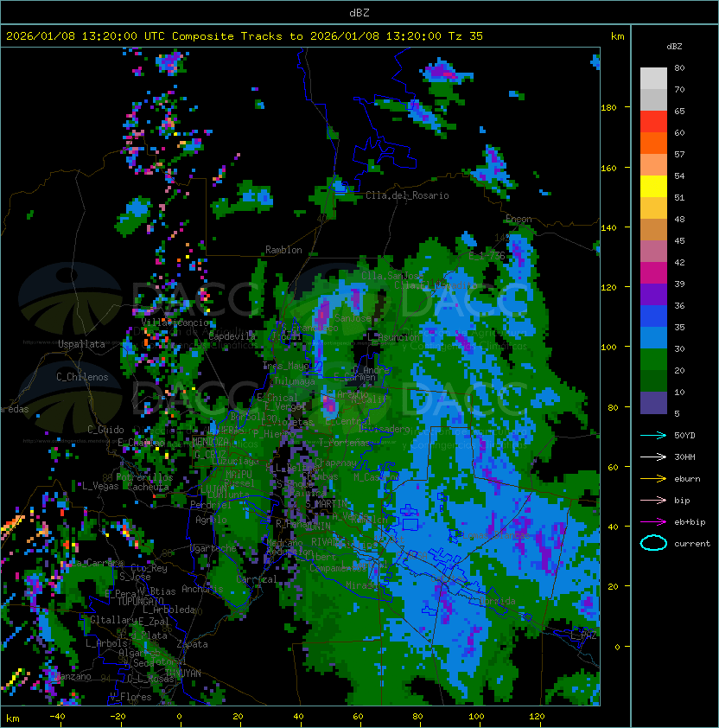Pick the gray 70-65 dBZ swatch

coord(653,99)
